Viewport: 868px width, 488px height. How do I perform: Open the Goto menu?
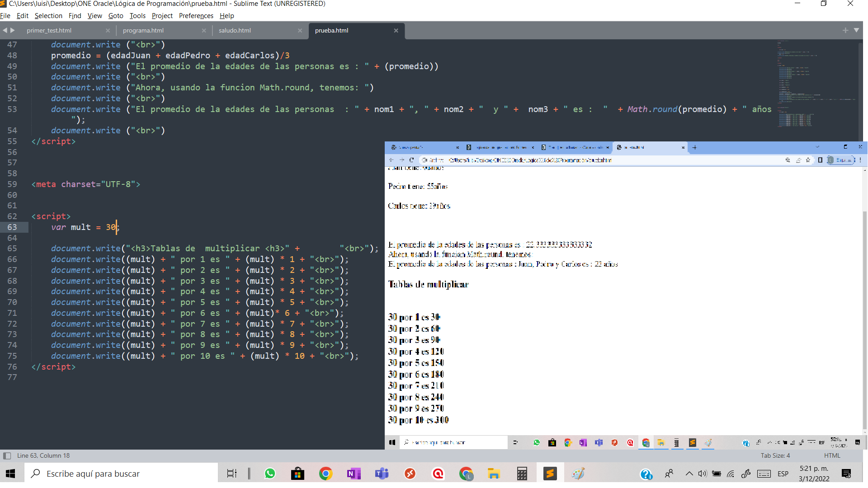tap(116, 16)
